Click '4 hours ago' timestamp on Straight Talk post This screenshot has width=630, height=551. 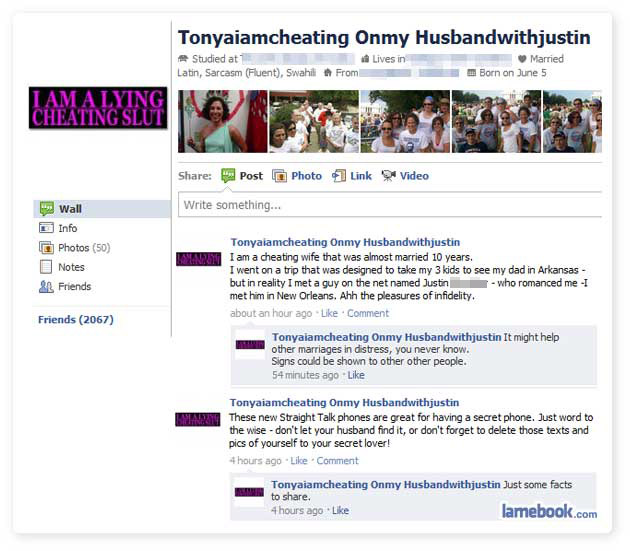tap(255, 461)
